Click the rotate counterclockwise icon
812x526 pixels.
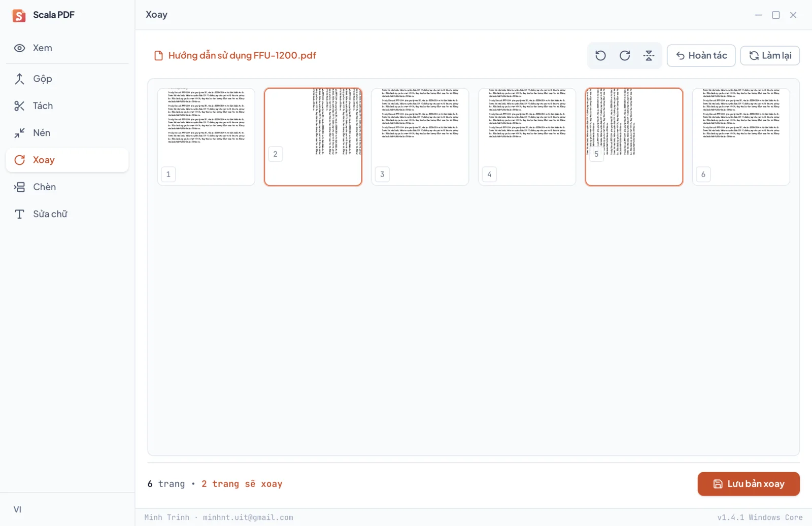click(x=600, y=55)
